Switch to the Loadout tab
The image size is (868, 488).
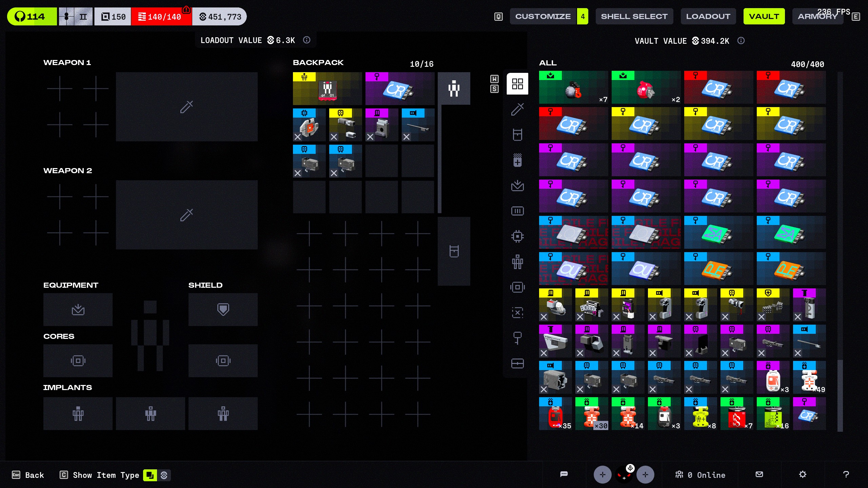708,16
